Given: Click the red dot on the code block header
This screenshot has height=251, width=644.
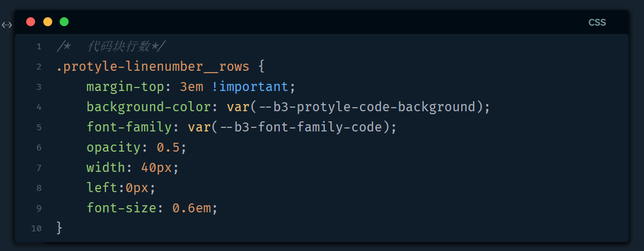Looking at the screenshot, I should [31, 22].
